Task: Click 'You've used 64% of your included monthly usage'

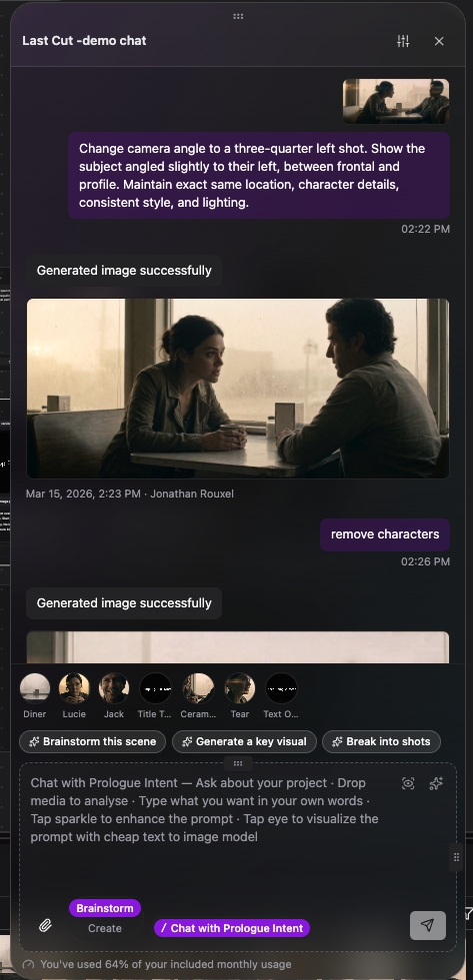Action: [166, 964]
